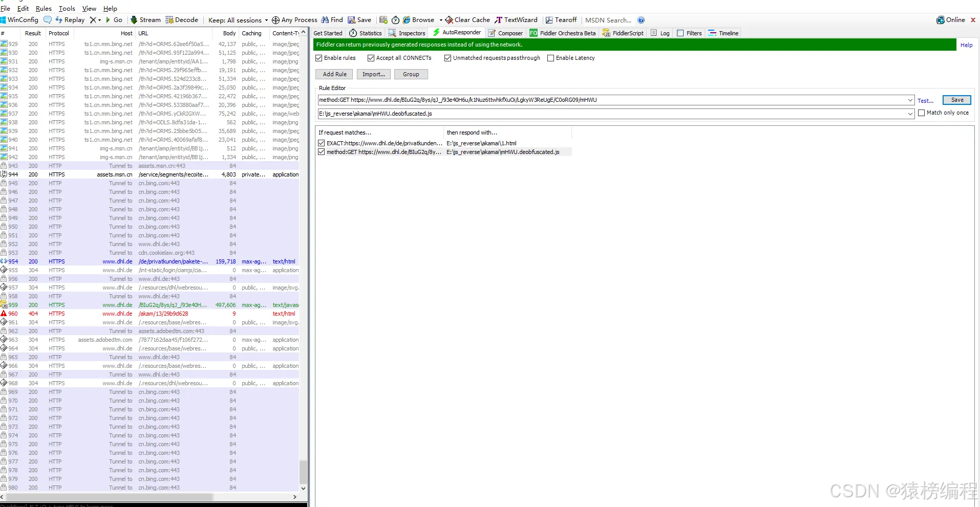Open the AutoResponder Help link

(x=966, y=45)
